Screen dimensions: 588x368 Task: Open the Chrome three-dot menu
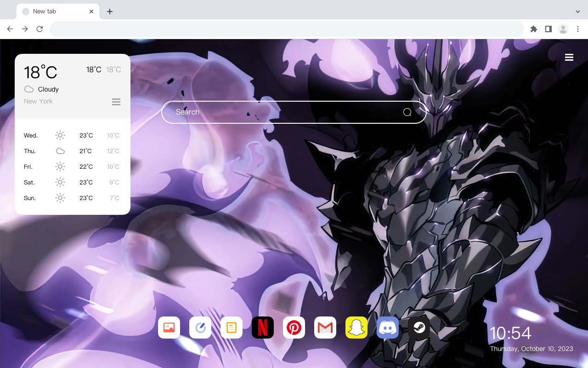point(578,29)
